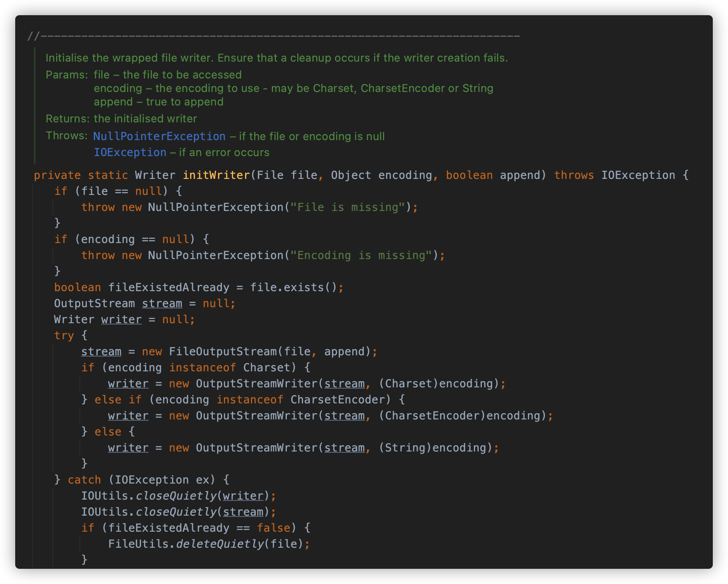Click writer in Writer writer = null
Screen dimensions: 728x584
click(x=122, y=319)
